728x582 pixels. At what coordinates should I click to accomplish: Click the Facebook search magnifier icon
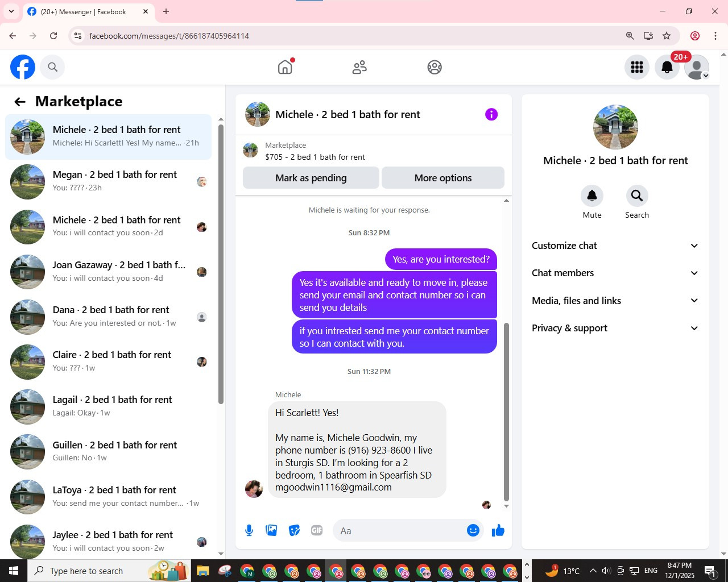pyautogui.click(x=53, y=67)
